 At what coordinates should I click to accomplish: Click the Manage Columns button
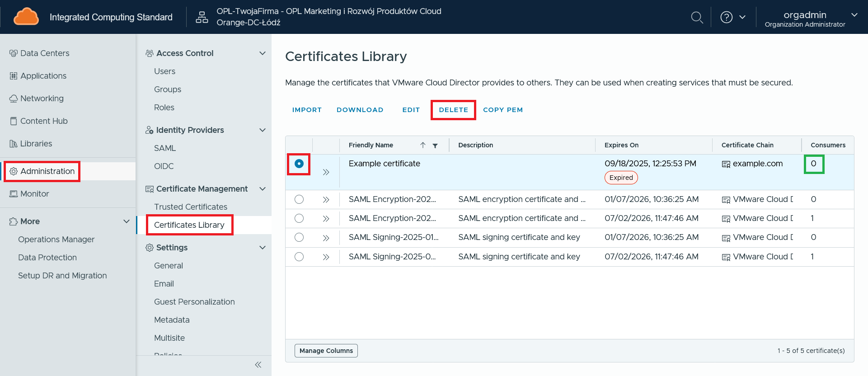(x=326, y=351)
